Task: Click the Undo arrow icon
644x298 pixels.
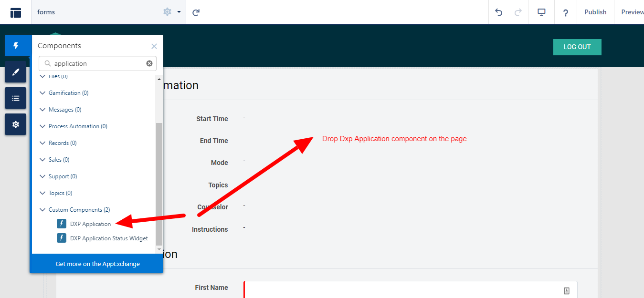Action: pyautogui.click(x=499, y=12)
